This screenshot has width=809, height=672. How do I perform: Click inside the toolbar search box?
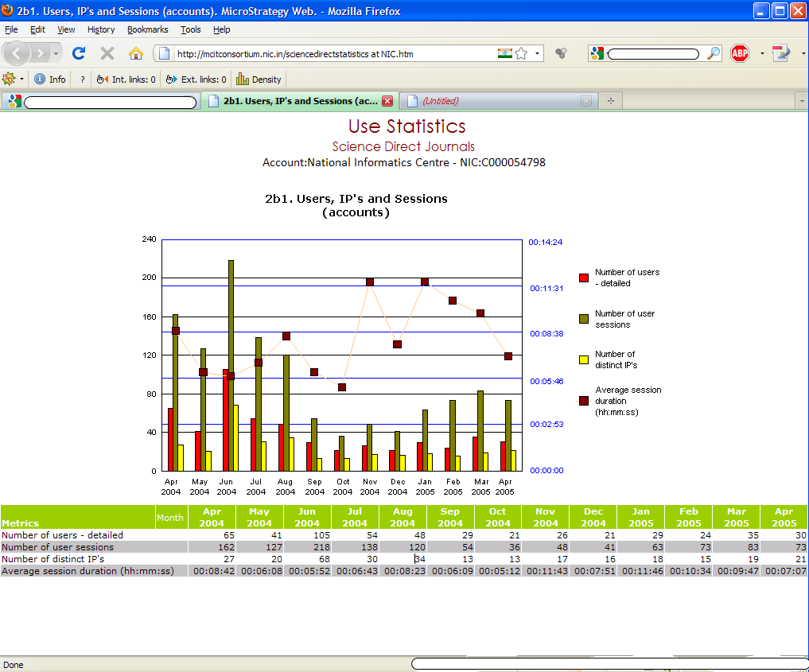pos(653,53)
